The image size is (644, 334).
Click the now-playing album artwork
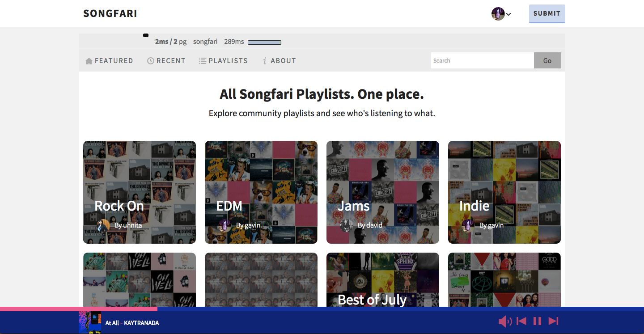point(90,322)
